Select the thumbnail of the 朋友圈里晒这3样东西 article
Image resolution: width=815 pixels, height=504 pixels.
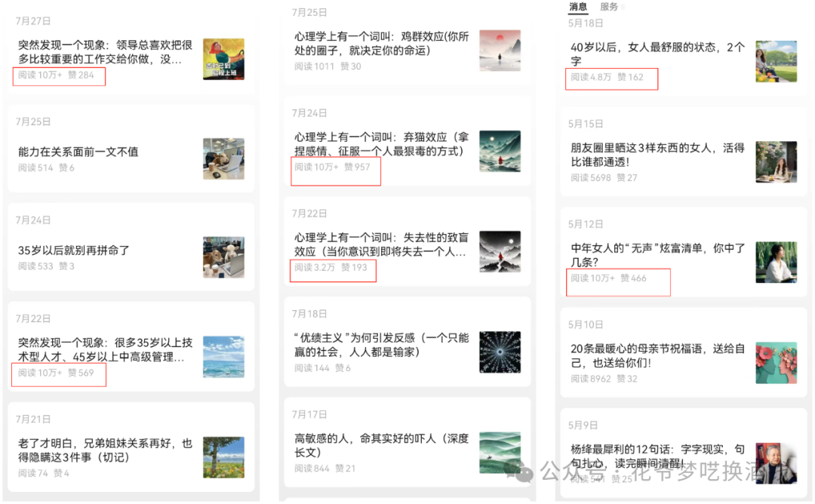(x=776, y=162)
